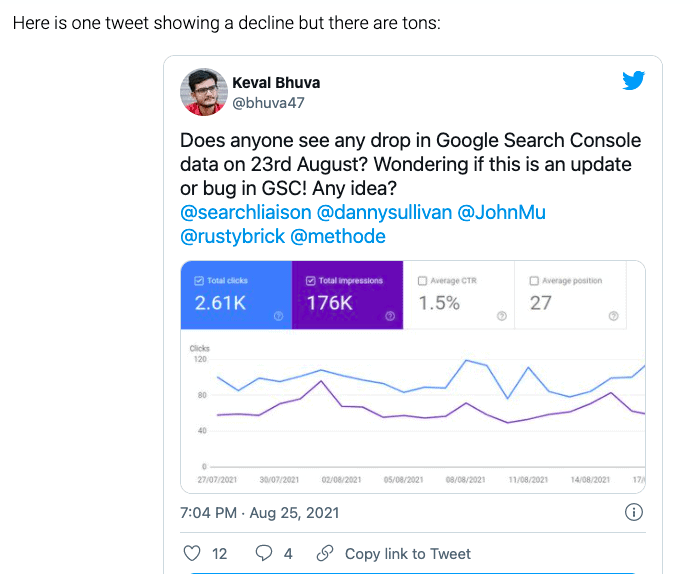Click the Average position help icon

tap(613, 316)
